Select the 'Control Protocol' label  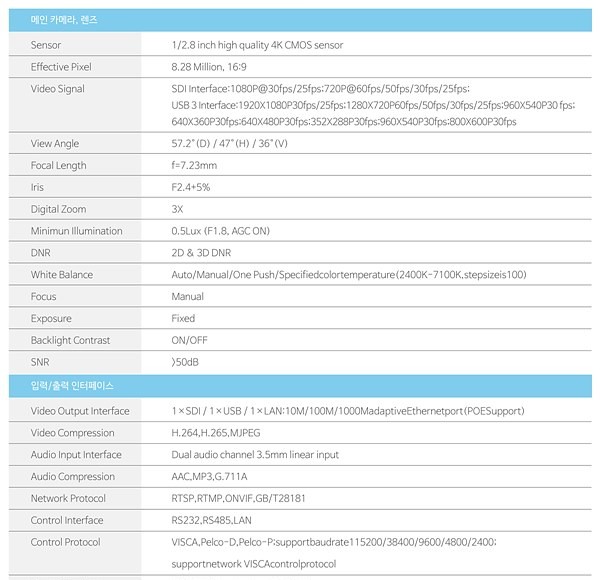coord(65,542)
